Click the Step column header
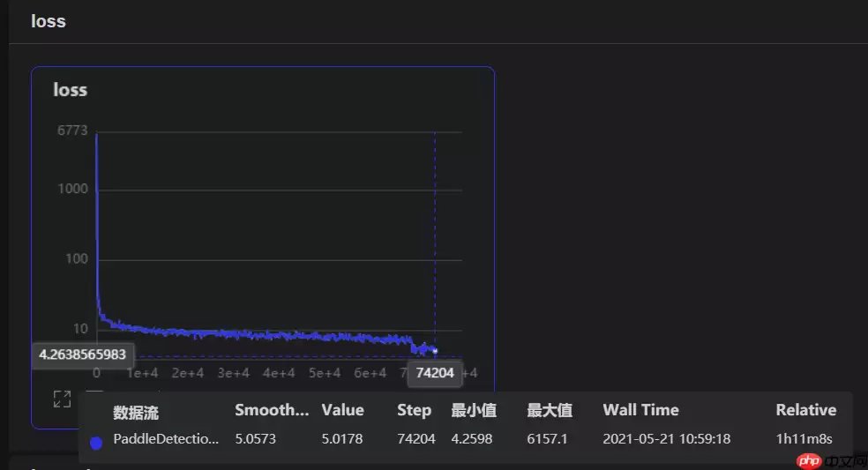Screen dimensions: 868x470 pos(414,410)
